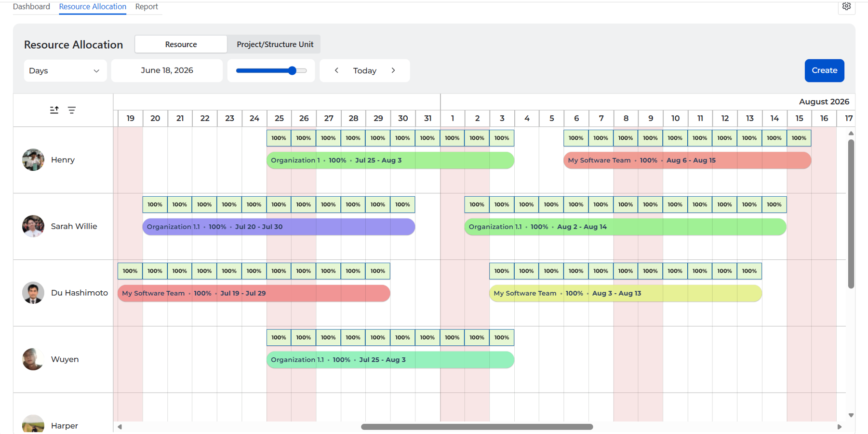Click day 31 column header
Image resolution: width=868 pixels, height=434 pixels.
[427, 118]
